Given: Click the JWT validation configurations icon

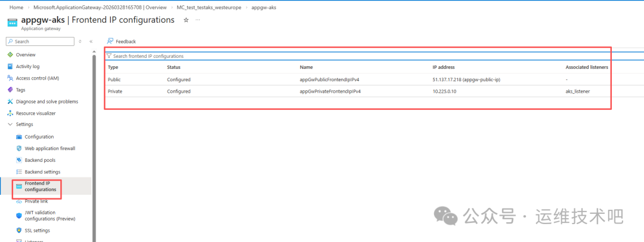Looking at the screenshot, I should (x=19, y=216).
